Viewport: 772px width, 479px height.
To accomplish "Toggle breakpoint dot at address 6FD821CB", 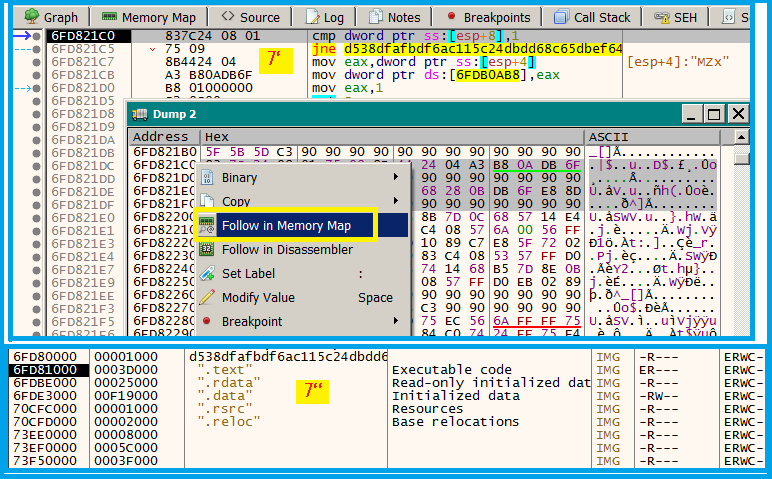I will (x=37, y=75).
